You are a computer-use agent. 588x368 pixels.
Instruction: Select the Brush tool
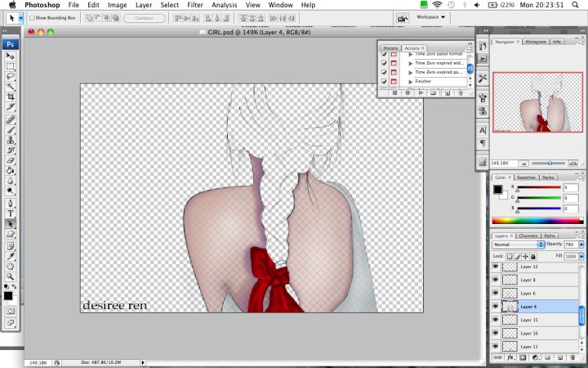pyautogui.click(x=10, y=130)
